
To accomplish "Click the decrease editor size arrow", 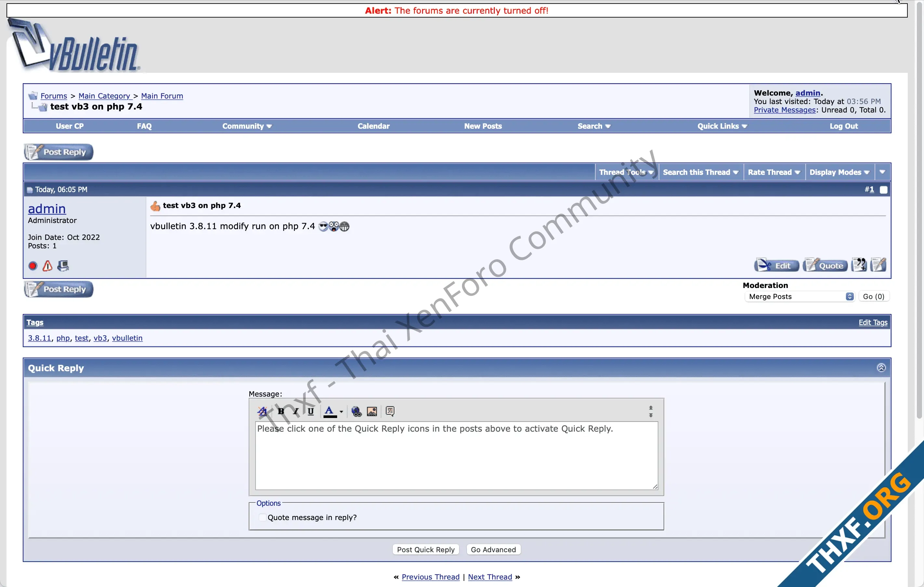I will coord(651,415).
